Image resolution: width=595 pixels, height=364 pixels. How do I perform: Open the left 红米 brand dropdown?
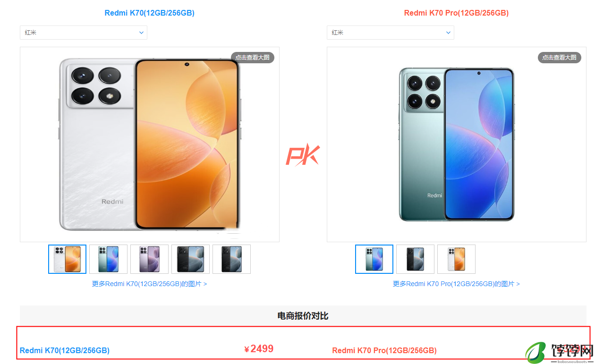coord(84,33)
